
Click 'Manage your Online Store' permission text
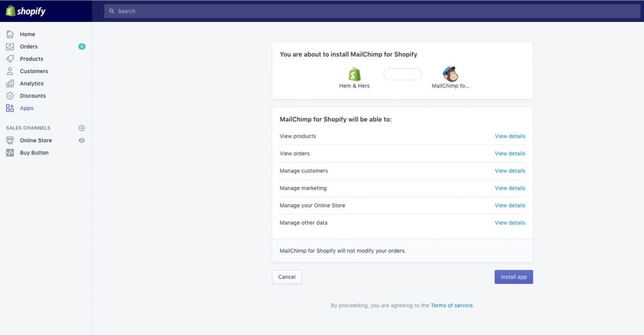[x=312, y=205]
